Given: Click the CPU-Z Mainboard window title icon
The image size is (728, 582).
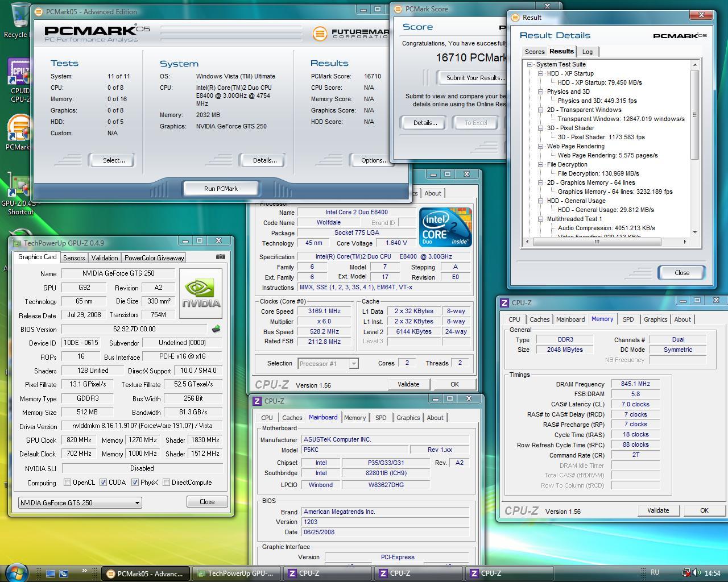Looking at the screenshot, I should (258, 401).
